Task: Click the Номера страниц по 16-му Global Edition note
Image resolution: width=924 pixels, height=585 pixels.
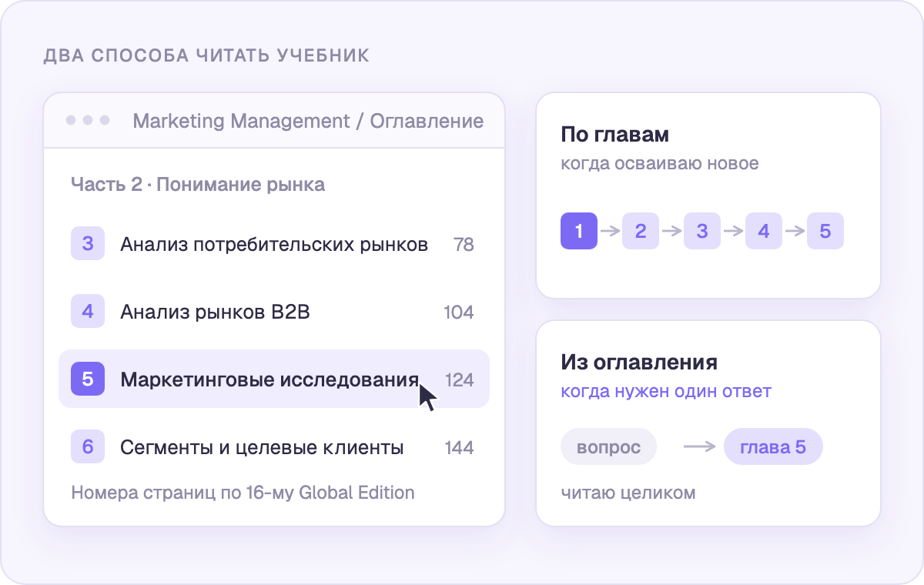Action: pyautogui.click(x=243, y=493)
